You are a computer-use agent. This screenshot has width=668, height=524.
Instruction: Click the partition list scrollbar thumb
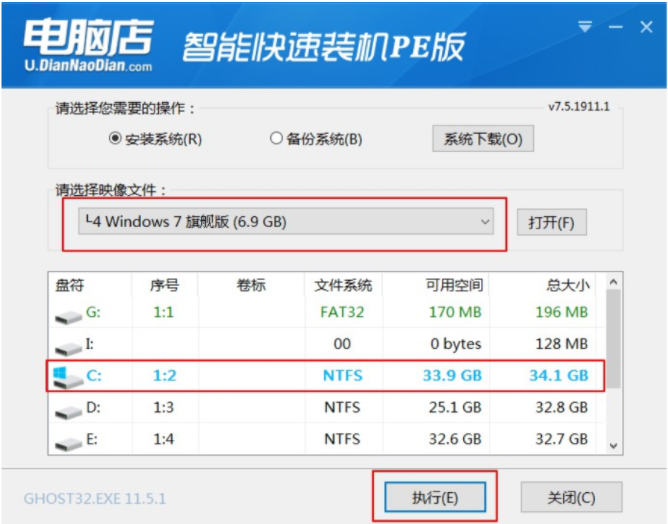pos(613,339)
